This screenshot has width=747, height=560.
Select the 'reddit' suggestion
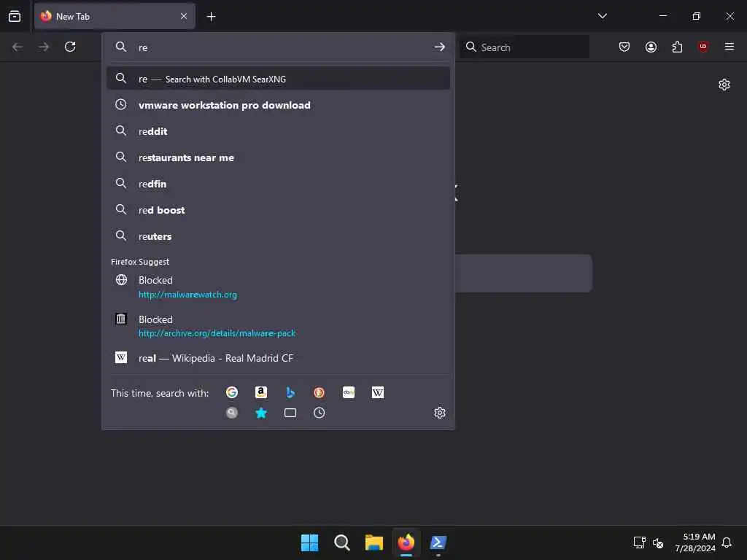278,131
